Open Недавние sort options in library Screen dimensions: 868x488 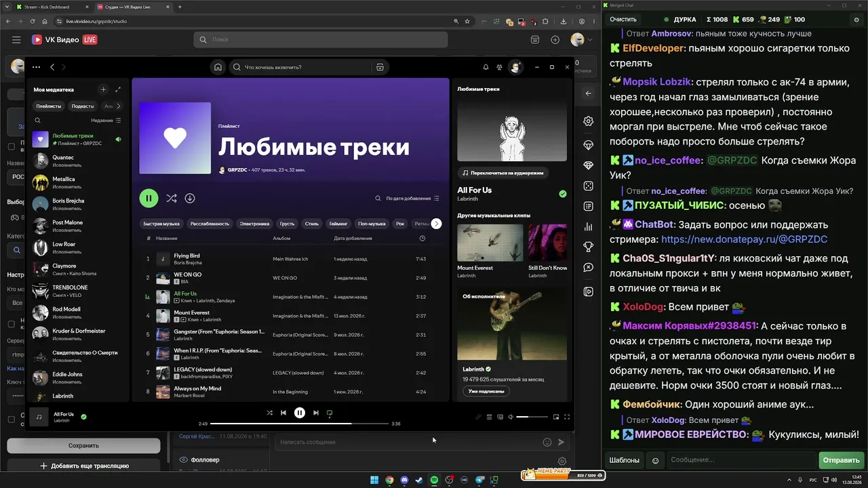[x=106, y=121]
